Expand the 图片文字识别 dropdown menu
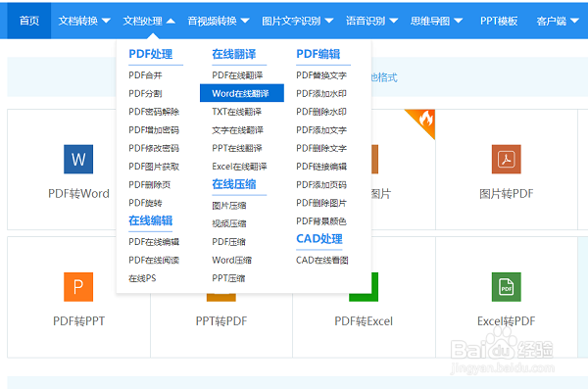The height and width of the screenshot is (389, 588). 297,21
